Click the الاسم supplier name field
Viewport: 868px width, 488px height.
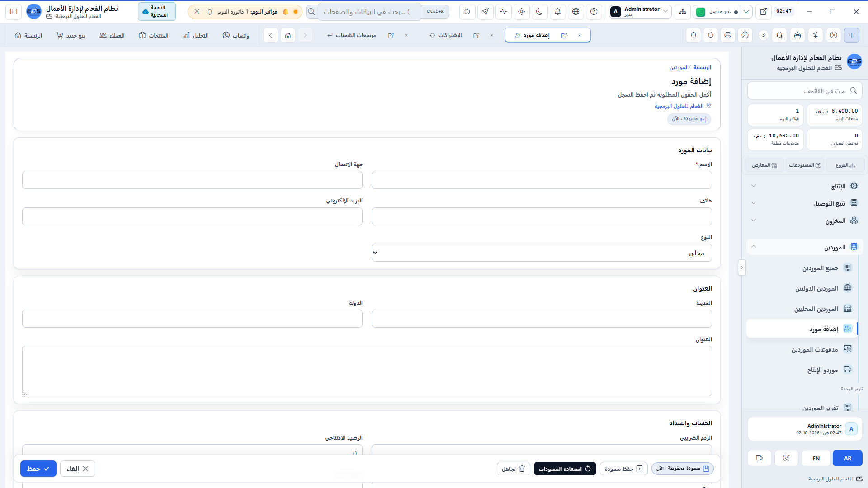pyautogui.click(x=542, y=180)
